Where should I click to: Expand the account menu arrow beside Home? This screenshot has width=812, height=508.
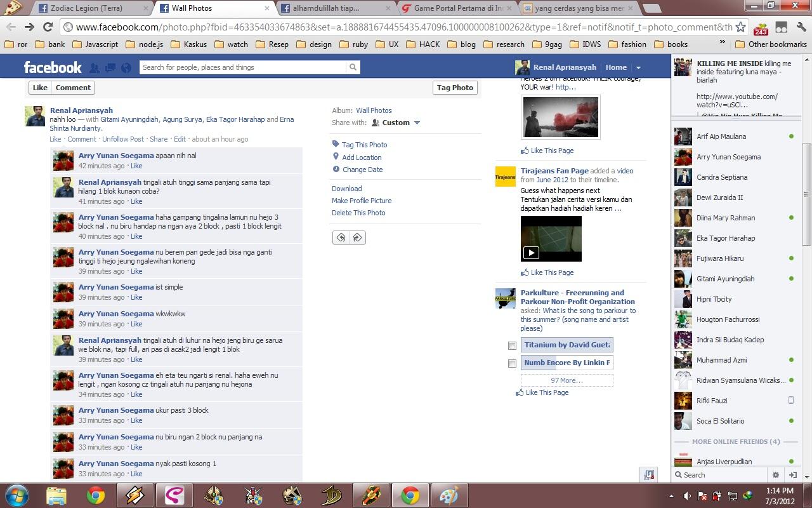[638, 68]
